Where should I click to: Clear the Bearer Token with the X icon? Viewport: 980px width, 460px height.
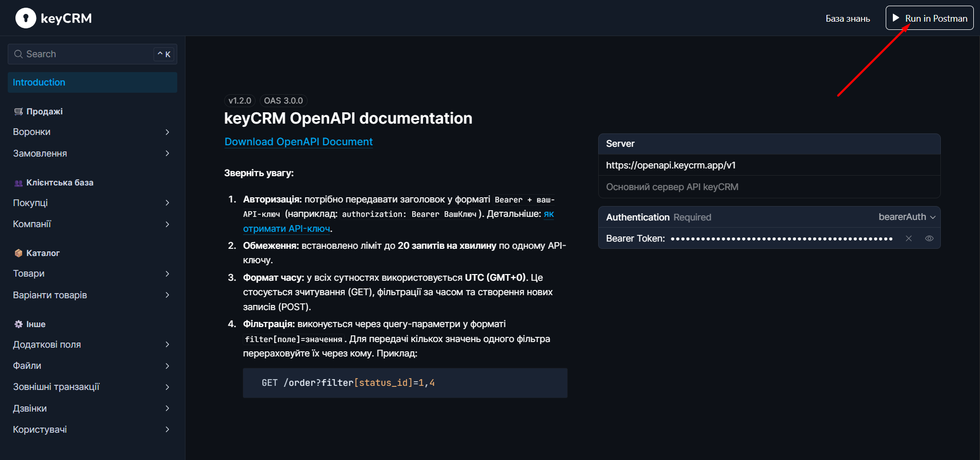[909, 238]
